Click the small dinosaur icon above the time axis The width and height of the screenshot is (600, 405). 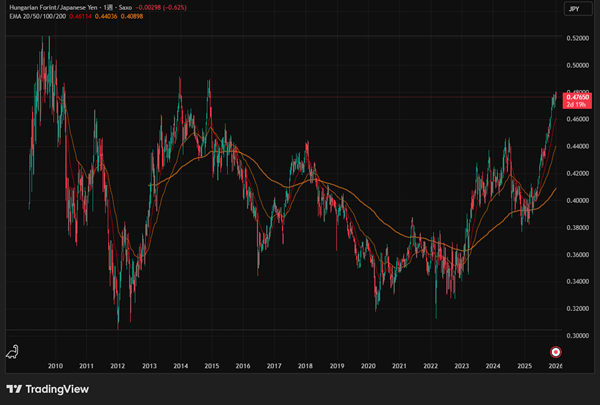point(13,351)
